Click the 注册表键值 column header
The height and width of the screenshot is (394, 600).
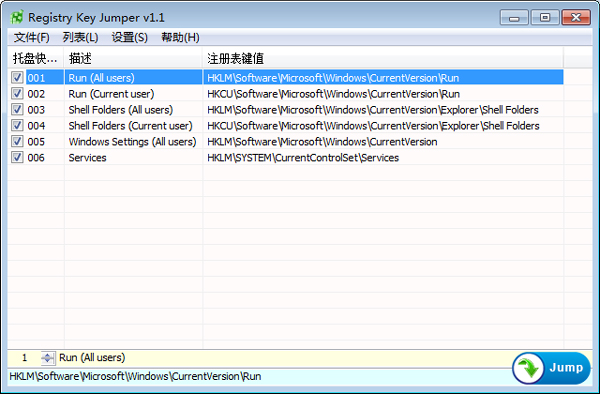click(x=383, y=58)
